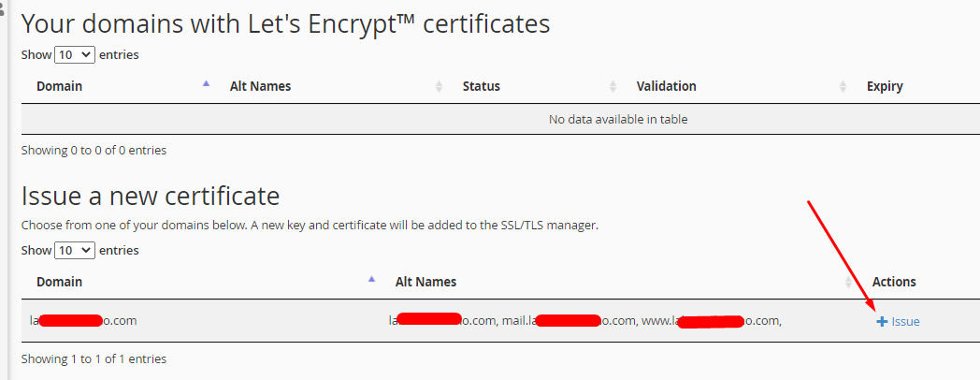Image resolution: width=980 pixels, height=380 pixels.
Task: Click the sort arrow beside Domain in certificates table
Action: tap(207, 83)
